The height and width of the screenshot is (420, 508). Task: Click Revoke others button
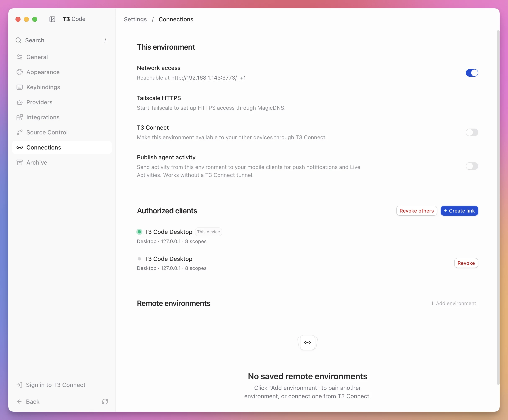point(417,211)
